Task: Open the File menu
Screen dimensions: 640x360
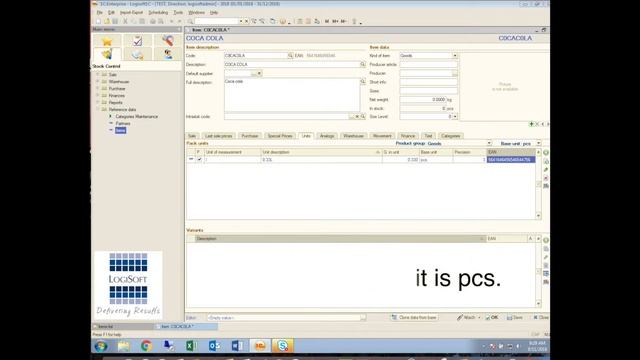Action: [99, 13]
